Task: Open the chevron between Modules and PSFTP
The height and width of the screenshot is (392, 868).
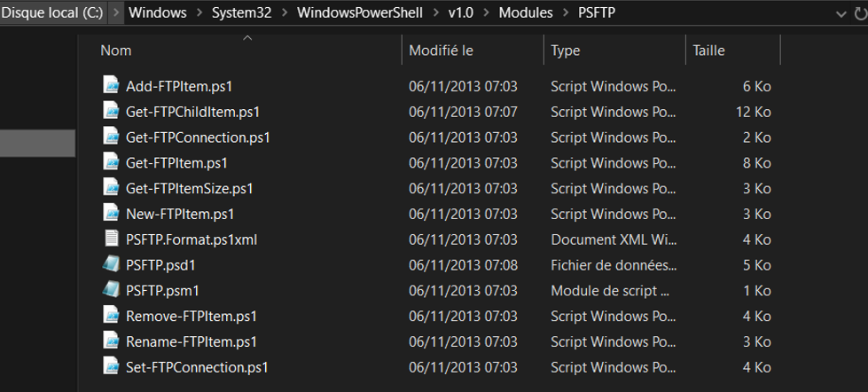Action: pyautogui.click(x=566, y=13)
